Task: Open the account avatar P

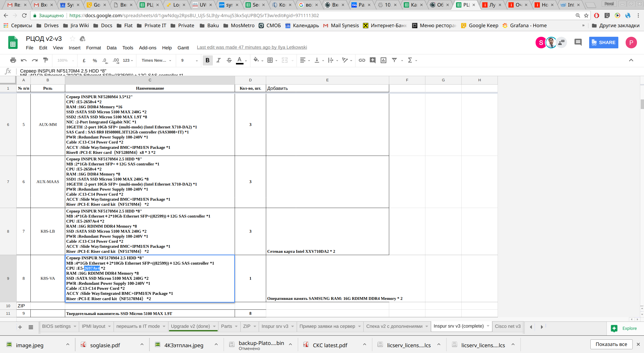Action: tap(631, 43)
